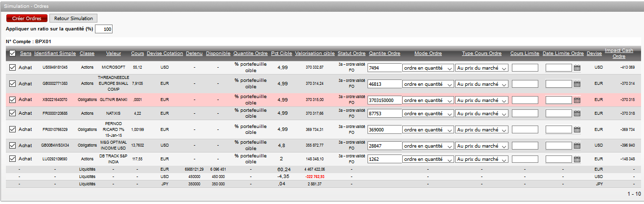Image resolution: width=644 pixels, height=204 pixels.
Task: Click the Retour Simulation button
Action: coord(73,18)
